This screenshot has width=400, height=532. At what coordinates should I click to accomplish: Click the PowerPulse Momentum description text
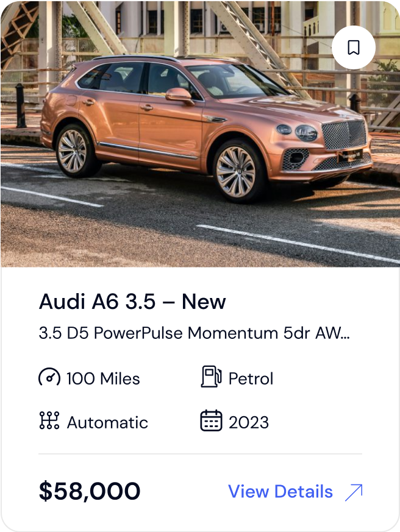coord(186,333)
